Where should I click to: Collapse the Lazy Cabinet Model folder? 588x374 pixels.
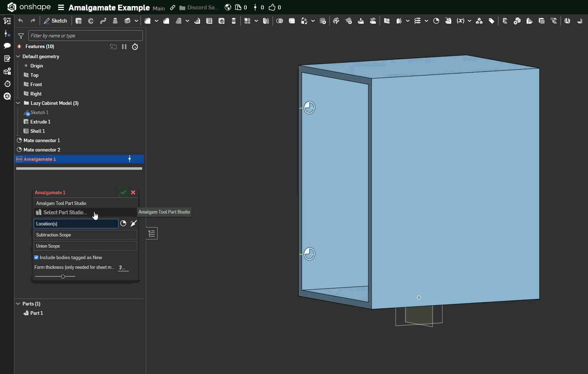(x=18, y=103)
